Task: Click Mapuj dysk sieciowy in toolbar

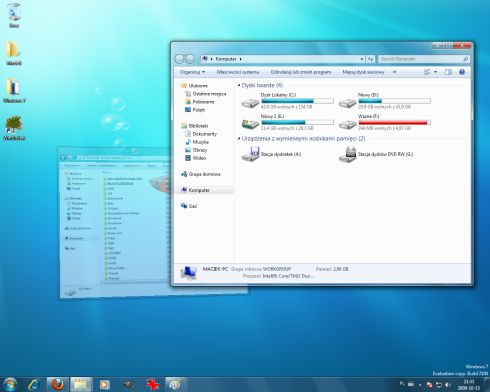Action: (363, 72)
